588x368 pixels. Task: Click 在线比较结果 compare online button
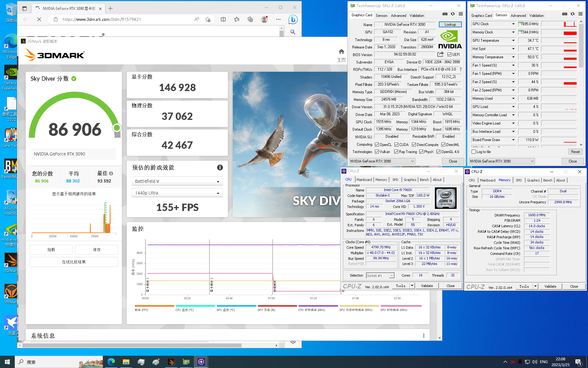coord(74,262)
